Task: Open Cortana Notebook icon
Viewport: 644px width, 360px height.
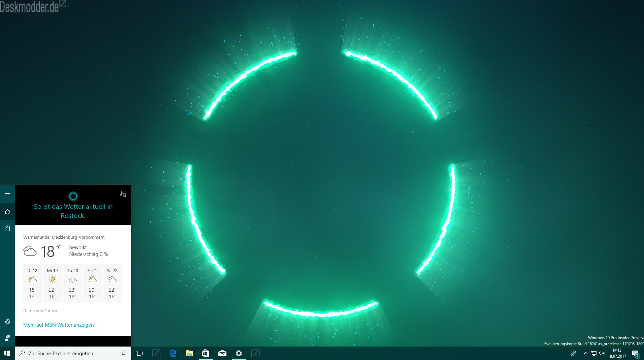Action: point(7,228)
